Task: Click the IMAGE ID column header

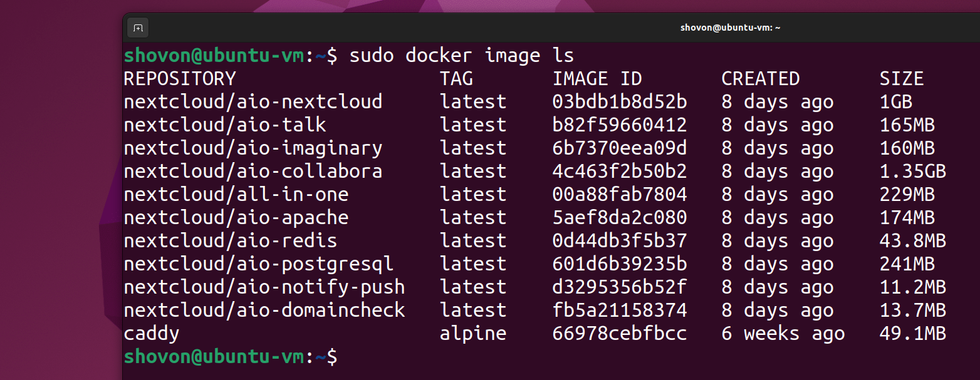Action: 597,78
